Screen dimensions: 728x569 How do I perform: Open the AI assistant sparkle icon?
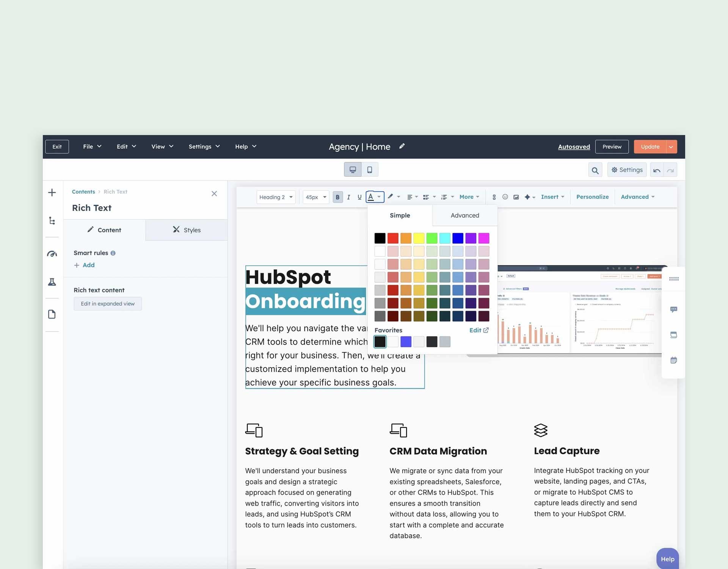coord(527,197)
